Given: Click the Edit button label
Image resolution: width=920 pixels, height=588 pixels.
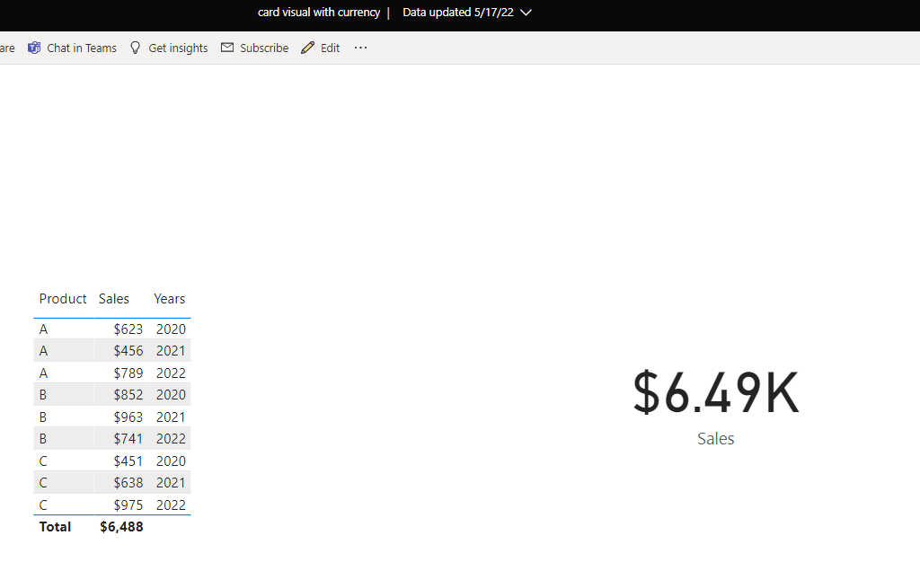Looking at the screenshot, I should [330, 48].
